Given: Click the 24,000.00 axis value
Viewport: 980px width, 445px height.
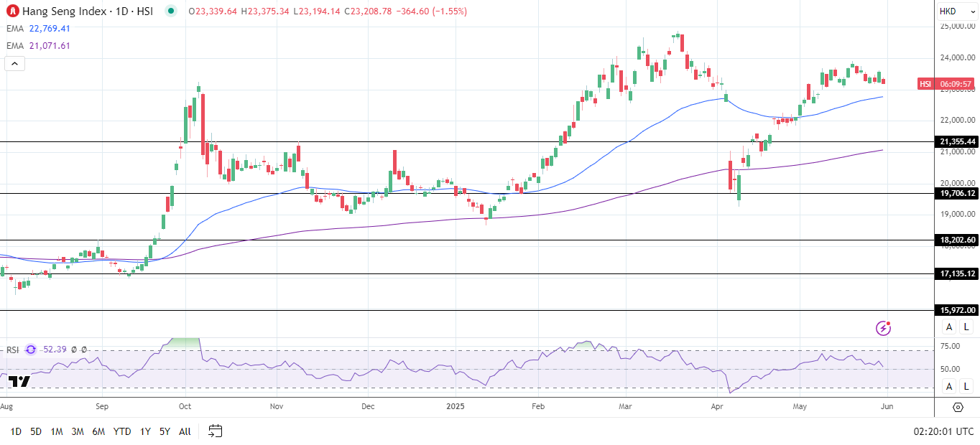Looking at the screenshot, I should pos(958,57).
